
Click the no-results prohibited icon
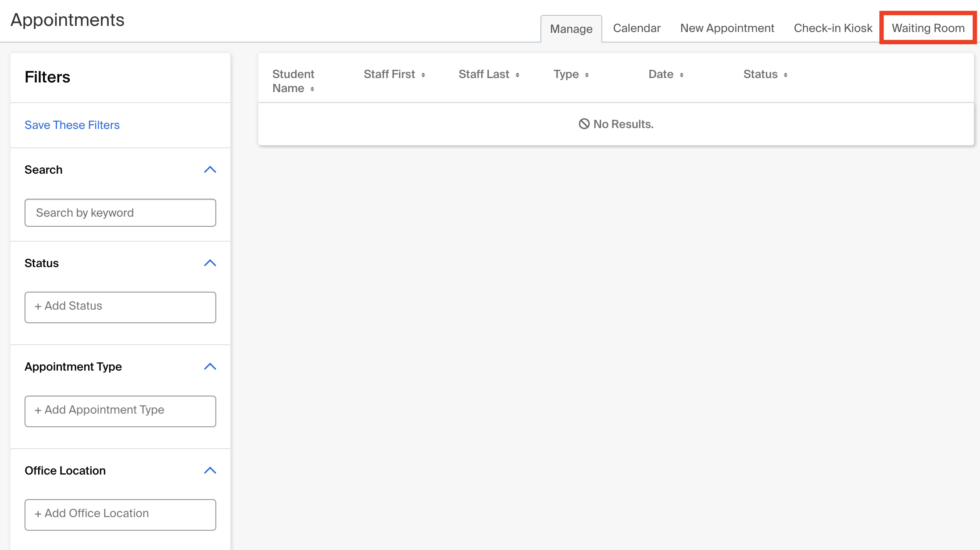coord(584,124)
